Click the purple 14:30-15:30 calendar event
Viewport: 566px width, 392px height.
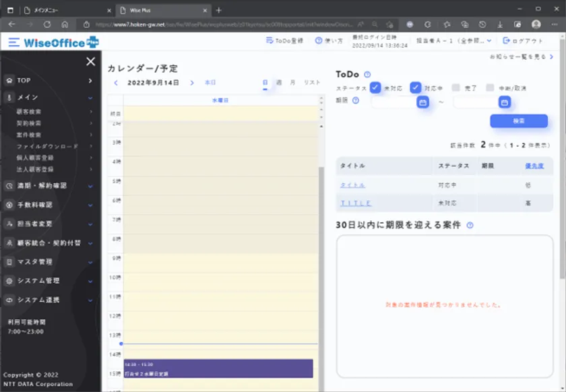coord(218,368)
